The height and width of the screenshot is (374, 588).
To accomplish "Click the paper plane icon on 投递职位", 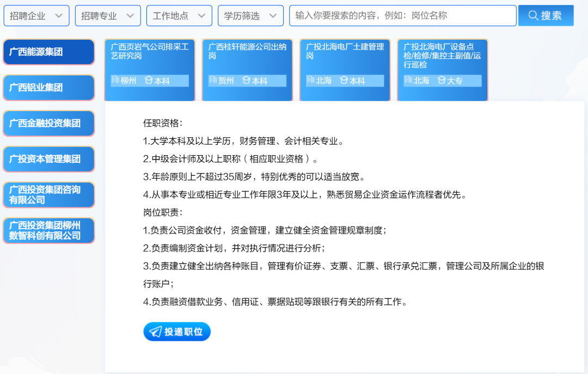I will pos(156,332).
